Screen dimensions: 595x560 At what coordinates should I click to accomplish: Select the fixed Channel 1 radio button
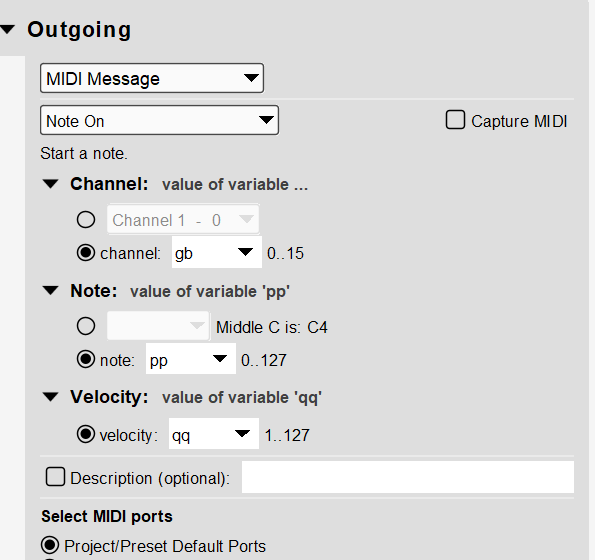click(86, 219)
